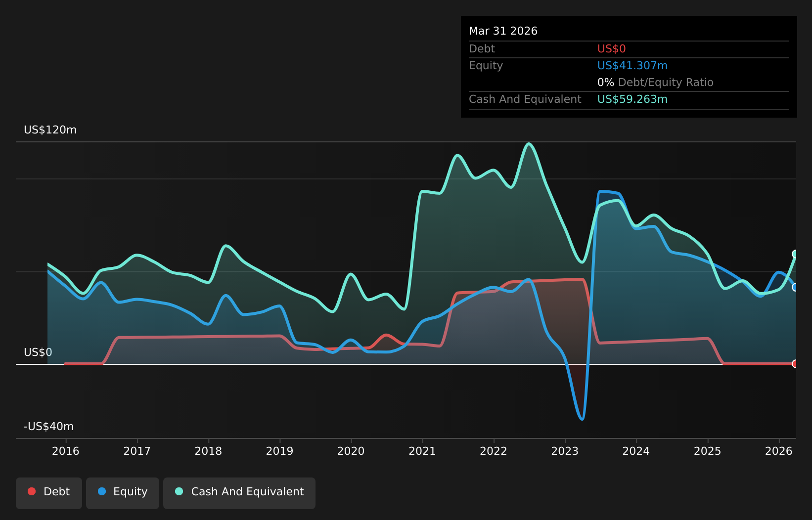Click the 2019 x-axis label
Viewport: 812px width, 520px height.
click(x=280, y=451)
